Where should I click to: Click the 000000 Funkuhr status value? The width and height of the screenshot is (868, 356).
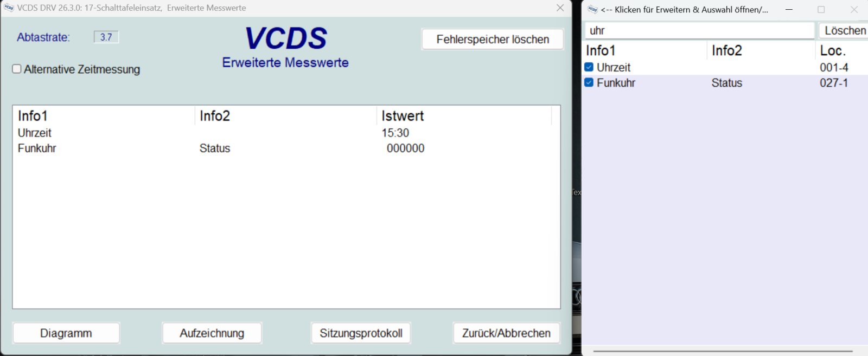(405, 148)
